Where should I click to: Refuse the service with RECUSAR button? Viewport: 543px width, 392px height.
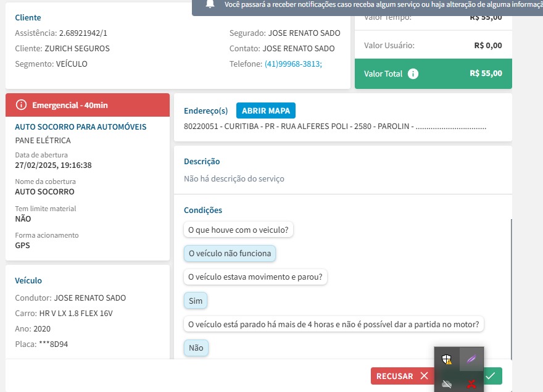coord(402,376)
